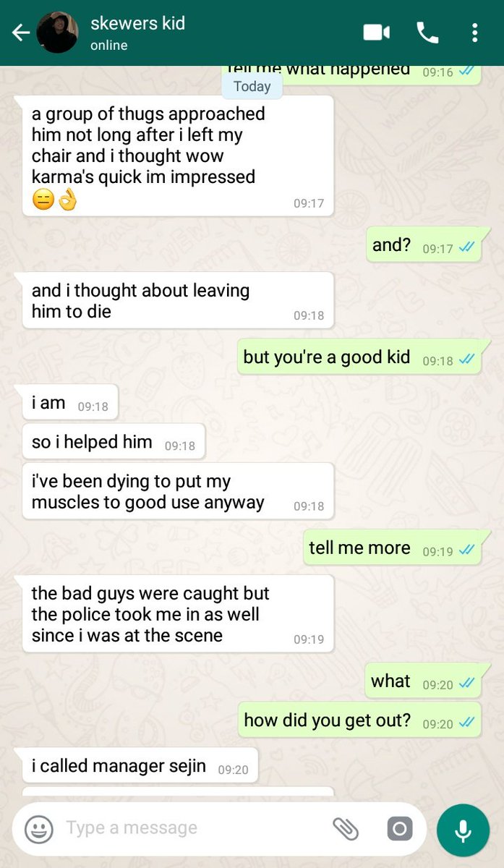Image resolution: width=504 pixels, height=868 pixels.
Task: Open the three-dot overflow menu
Action: [x=474, y=33]
